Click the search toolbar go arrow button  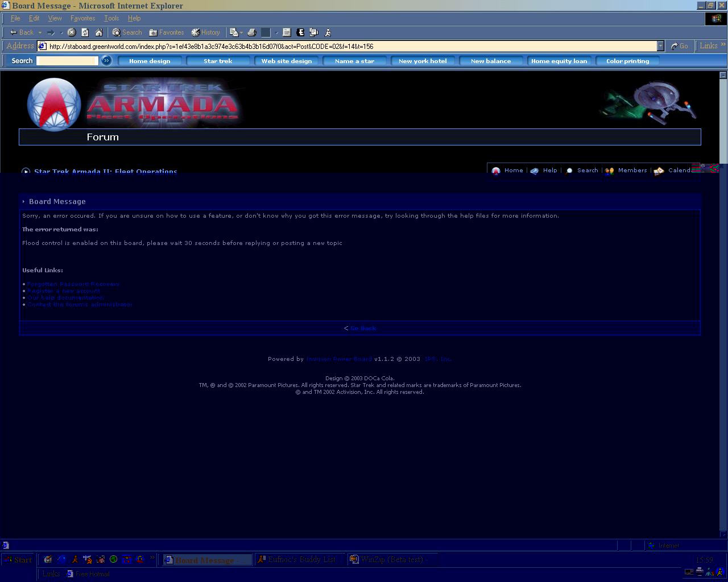pos(106,60)
